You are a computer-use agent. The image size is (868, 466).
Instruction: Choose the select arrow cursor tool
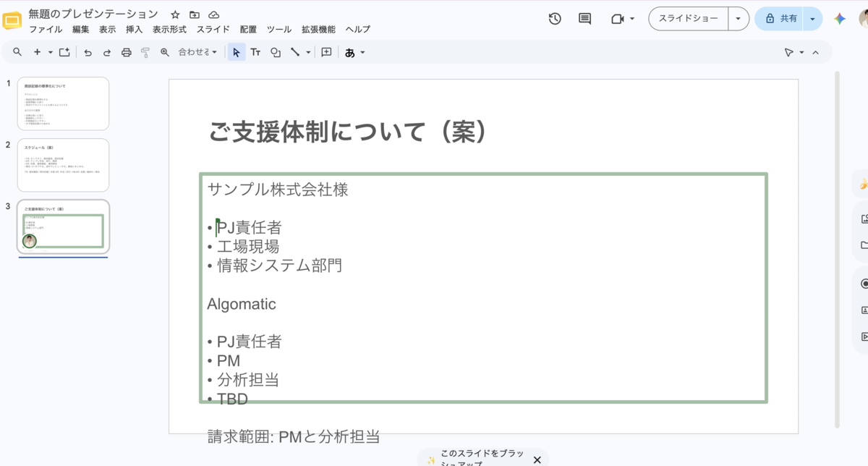click(x=236, y=52)
